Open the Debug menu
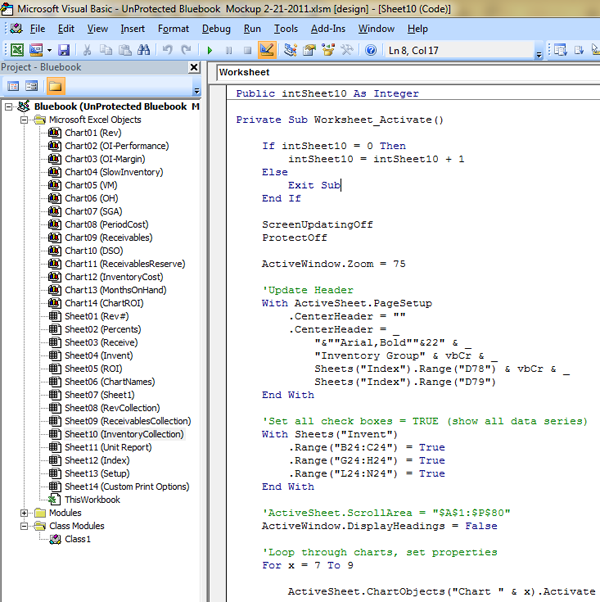The height and width of the screenshot is (602, 600). point(216,29)
